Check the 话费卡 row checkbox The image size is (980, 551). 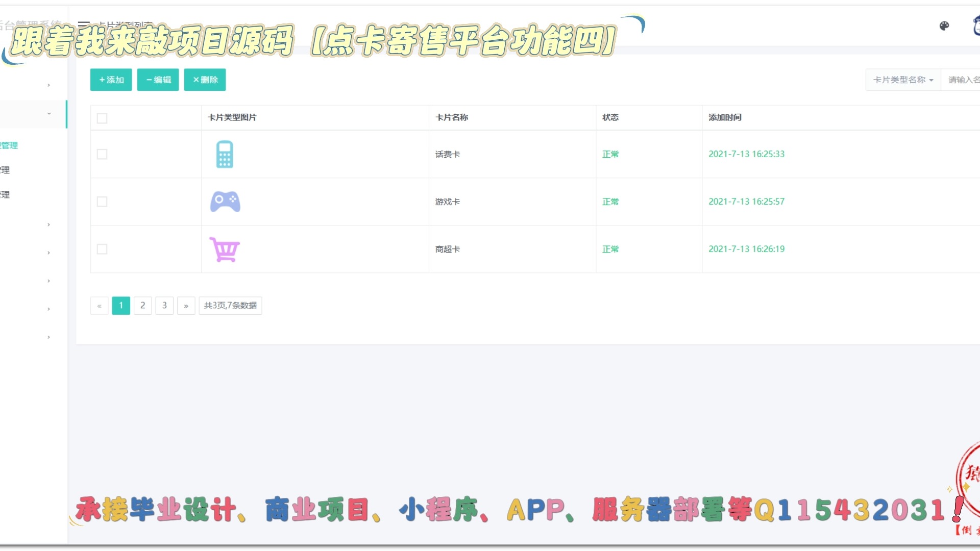tap(102, 154)
